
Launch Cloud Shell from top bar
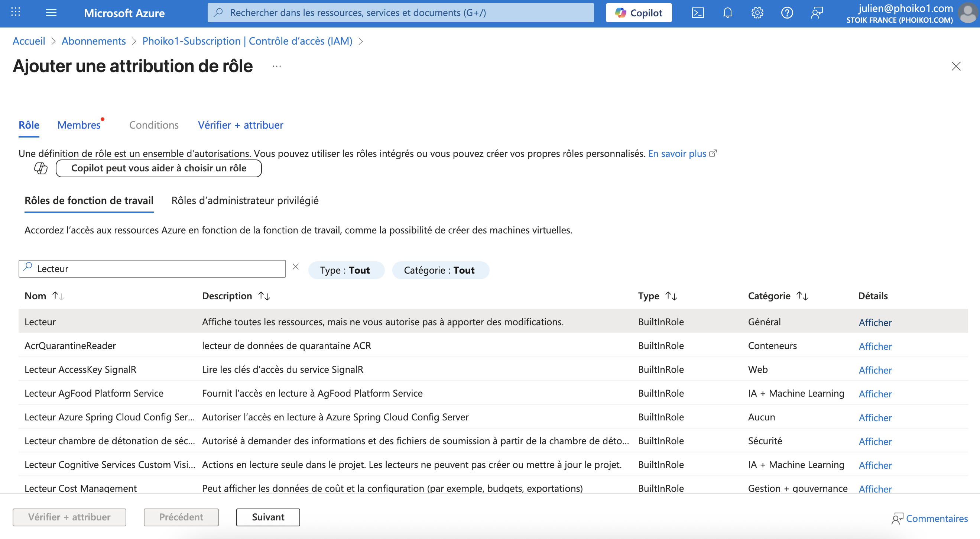[697, 13]
